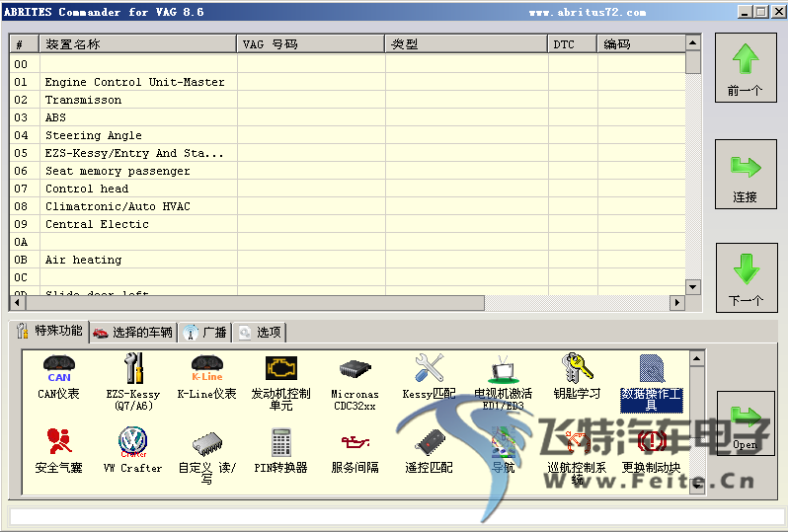Launch the 钥匙学习 key learning icon
Viewport: 788px width, 532px height.
click(577, 377)
